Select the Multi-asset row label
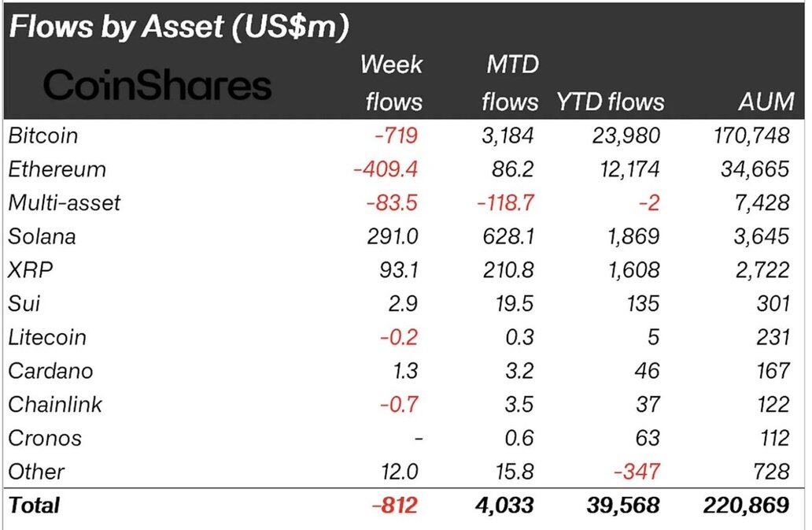Viewport: 812px width, 530px height. tap(65, 202)
